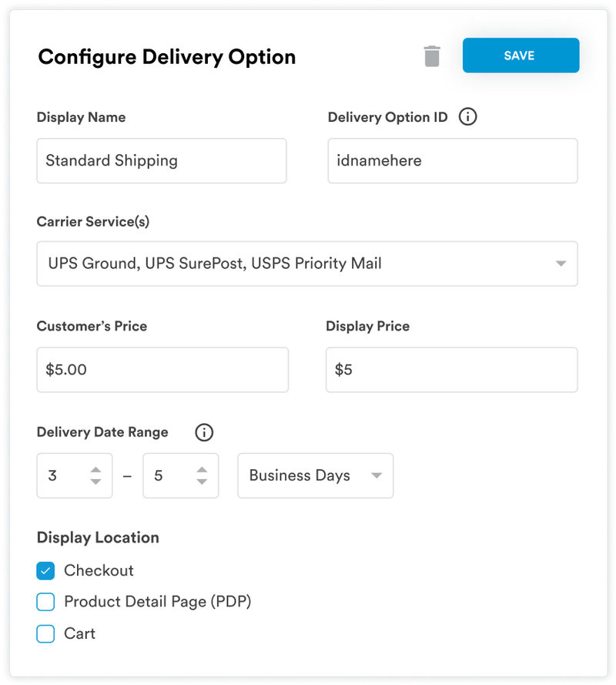Select the maximum days number field
Screen dimensions: 616x685
169,475
